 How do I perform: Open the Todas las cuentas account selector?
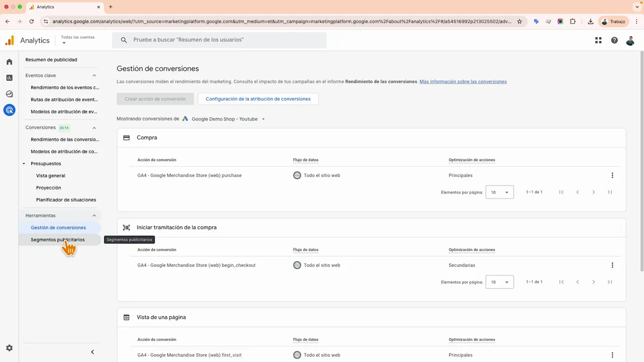(77, 40)
